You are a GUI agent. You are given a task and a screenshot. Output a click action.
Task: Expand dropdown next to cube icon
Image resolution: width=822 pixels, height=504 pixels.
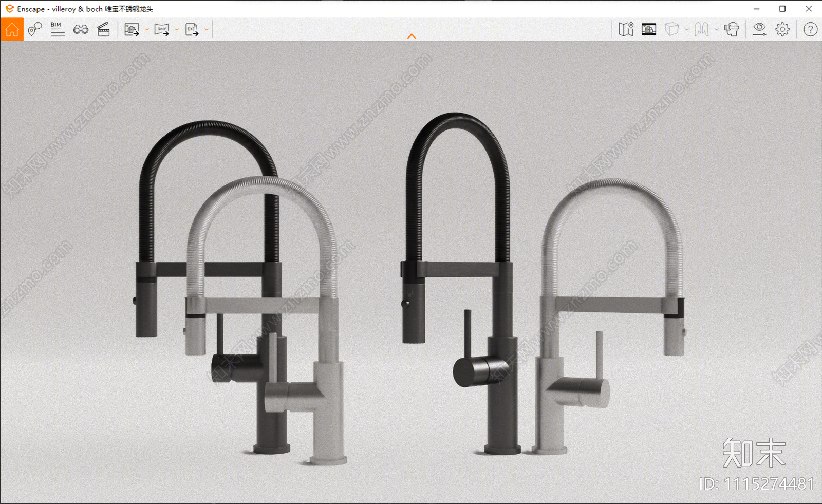(687, 29)
